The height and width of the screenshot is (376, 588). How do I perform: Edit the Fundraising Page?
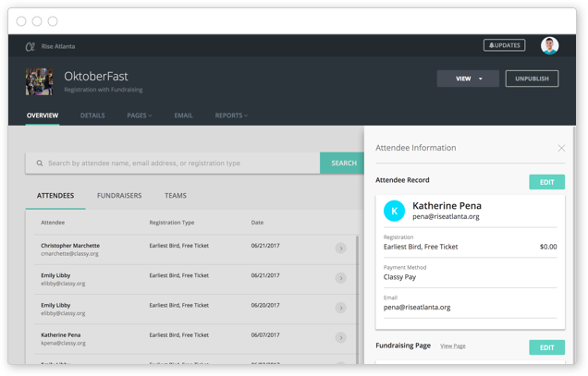click(546, 347)
